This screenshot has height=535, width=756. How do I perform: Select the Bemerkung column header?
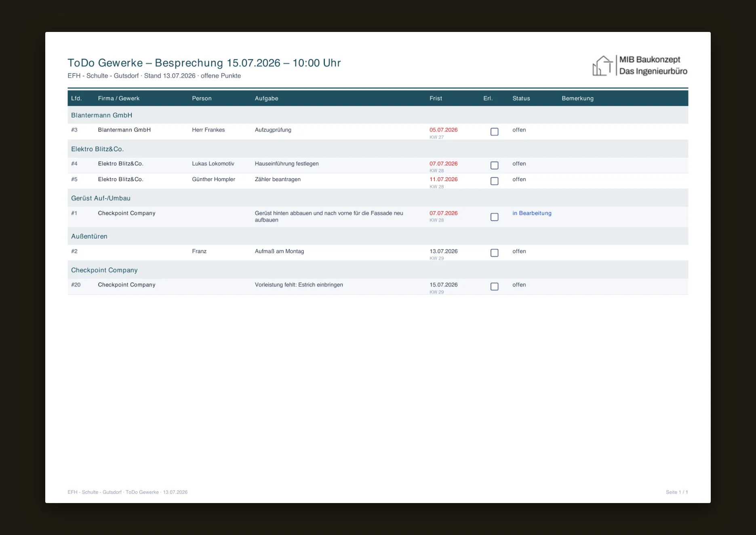pyautogui.click(x=577, y=98)
